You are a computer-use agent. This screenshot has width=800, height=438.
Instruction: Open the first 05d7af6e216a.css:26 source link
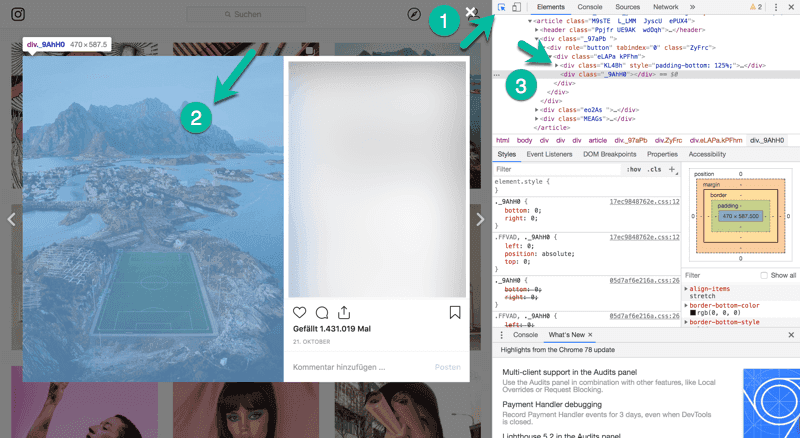644,281
